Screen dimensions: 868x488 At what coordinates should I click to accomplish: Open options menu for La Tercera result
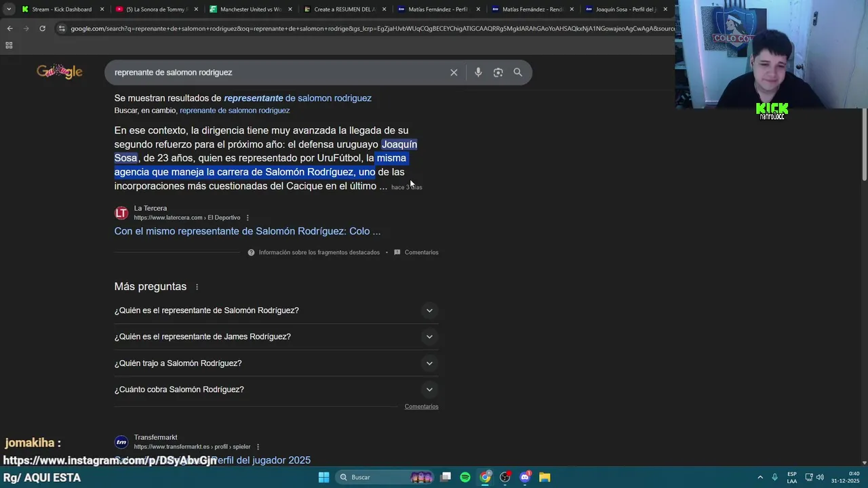coord(248,218)
